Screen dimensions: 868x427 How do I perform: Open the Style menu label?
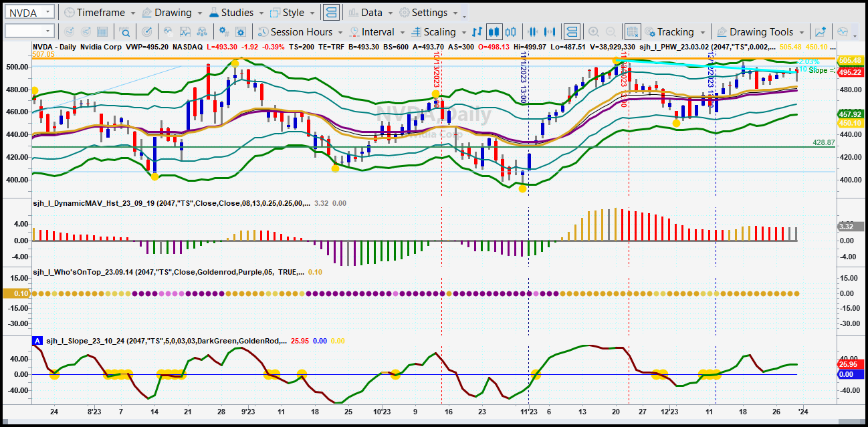[x=294, y=13]
